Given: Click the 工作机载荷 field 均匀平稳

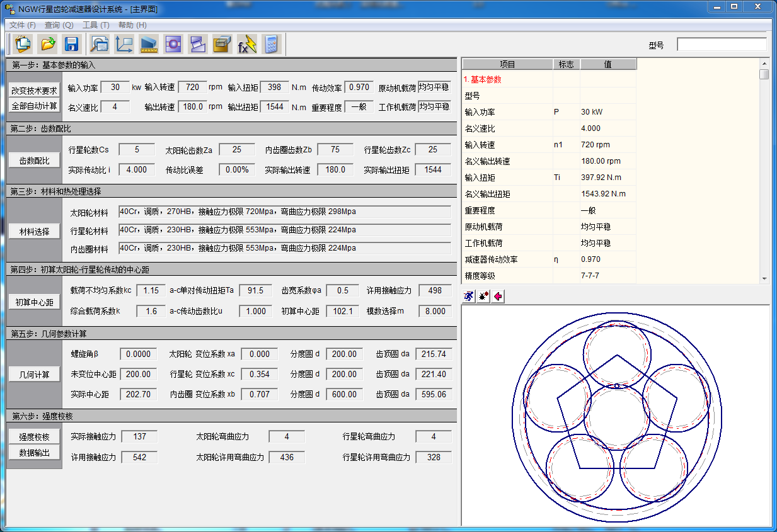Looking at the screenshot, I should click(x=434, y=106).
